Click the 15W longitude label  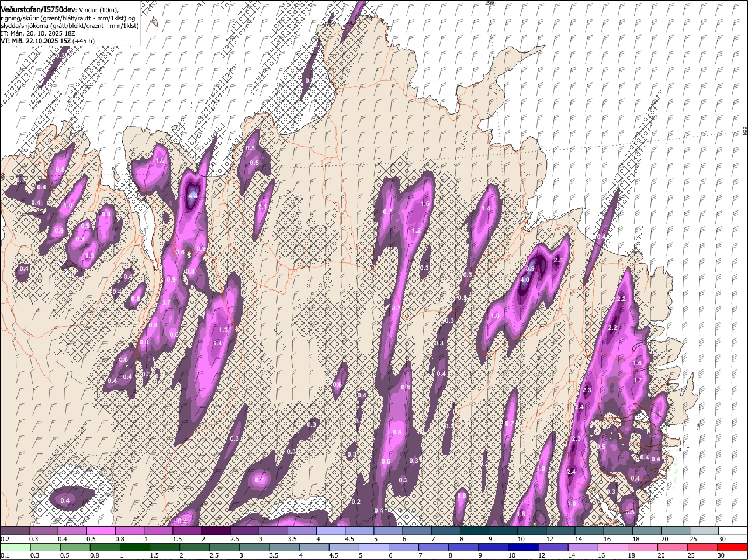[489, 3]
